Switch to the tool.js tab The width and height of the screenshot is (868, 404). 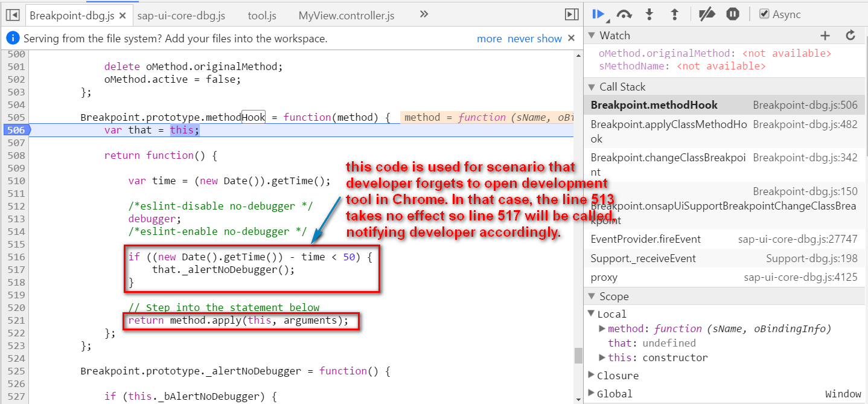262,16
